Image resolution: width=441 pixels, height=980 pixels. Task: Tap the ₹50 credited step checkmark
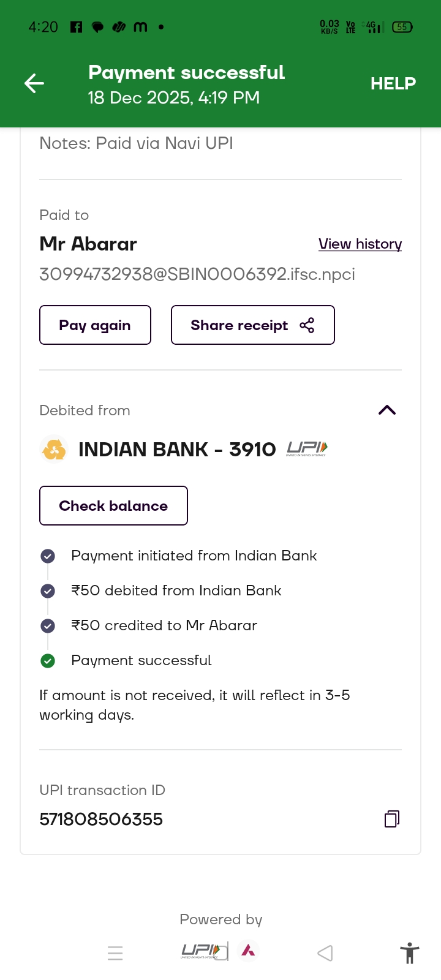(48, 626)
